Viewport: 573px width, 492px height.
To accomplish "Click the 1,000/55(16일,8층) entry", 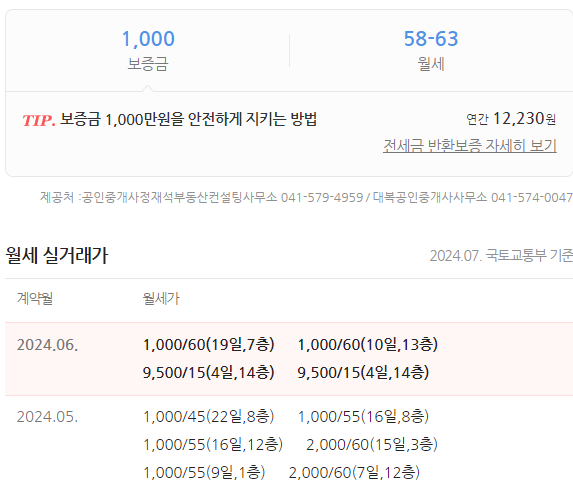I will 363,416.
